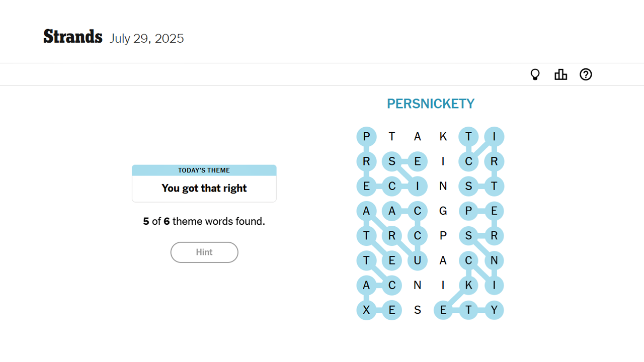Viewport: 644px width, 362px height.
Task: Select the letter Y in the grid
Action: click(494, 310)
